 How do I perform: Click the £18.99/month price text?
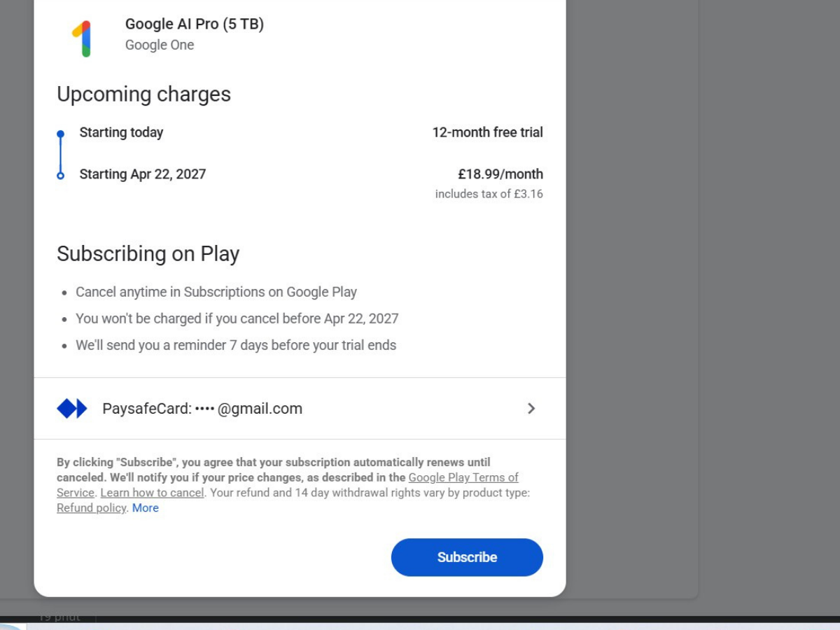click(500, 174)
